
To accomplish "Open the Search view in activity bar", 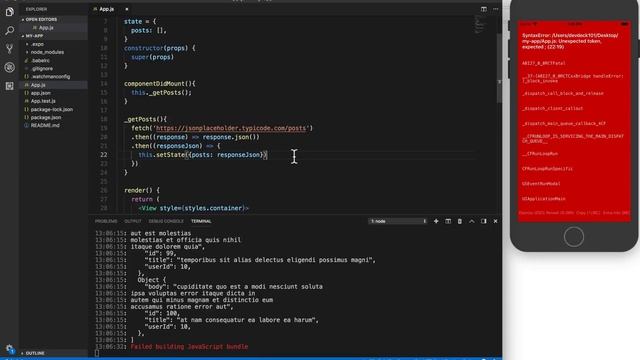I will (9, 30).
